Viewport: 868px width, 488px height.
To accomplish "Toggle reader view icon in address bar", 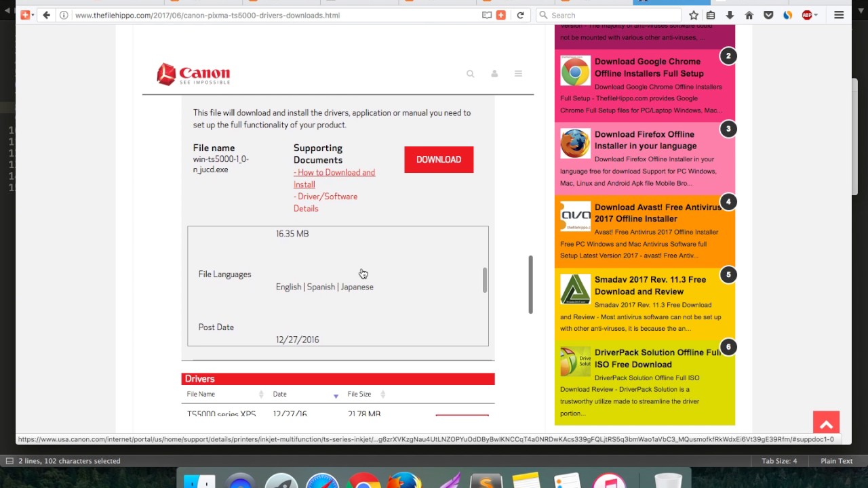I will 487,15.
